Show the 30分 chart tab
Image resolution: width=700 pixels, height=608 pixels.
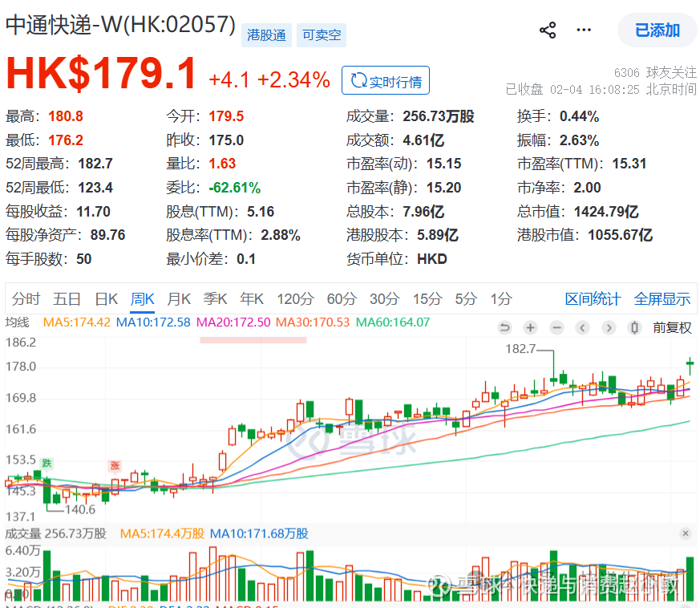(x=384, y=298)
